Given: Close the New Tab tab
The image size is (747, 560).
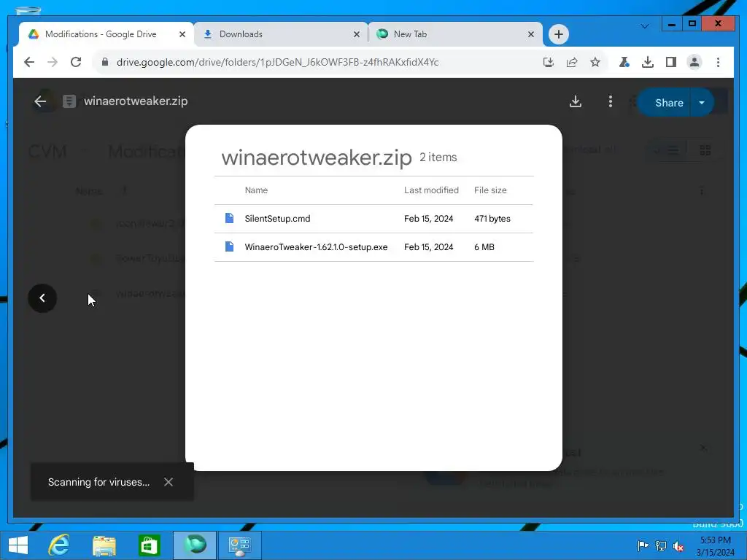Looking at the screenshot, I should pos(531,34).
